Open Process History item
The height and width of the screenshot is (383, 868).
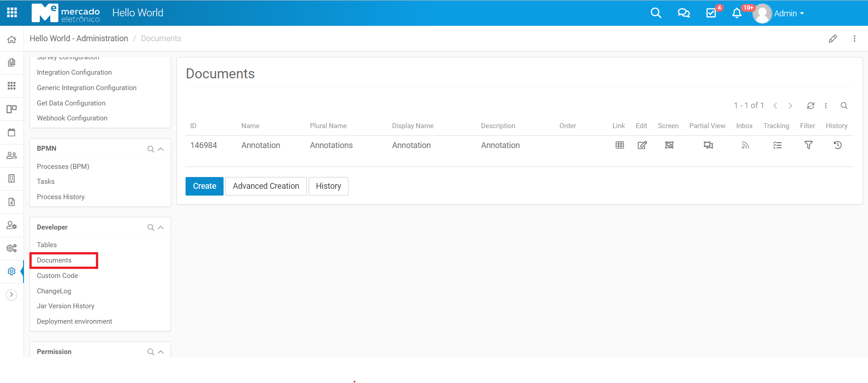point(61,197)
